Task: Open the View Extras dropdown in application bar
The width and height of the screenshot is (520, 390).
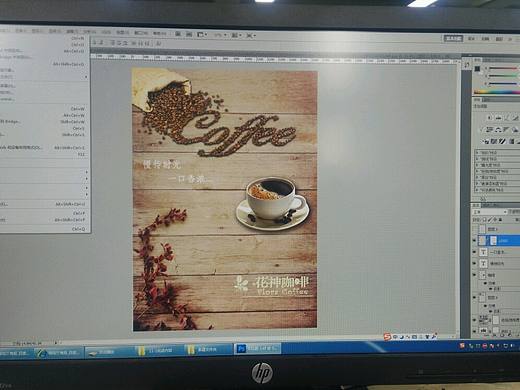Action: point(202,34)
